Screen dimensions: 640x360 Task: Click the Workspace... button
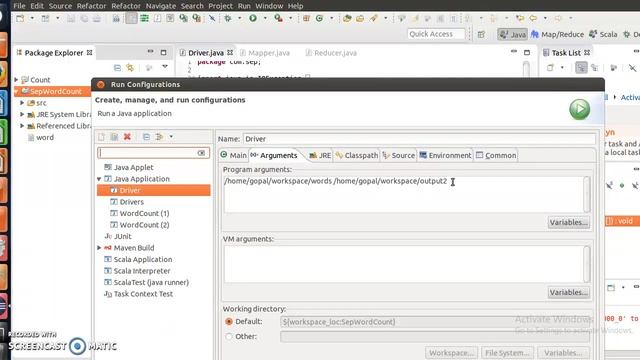[x=451, y=353]
